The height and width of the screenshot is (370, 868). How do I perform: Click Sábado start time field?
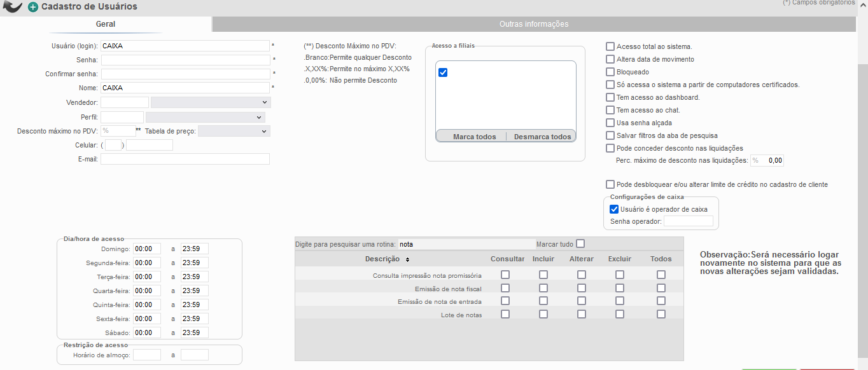(147, 332)
